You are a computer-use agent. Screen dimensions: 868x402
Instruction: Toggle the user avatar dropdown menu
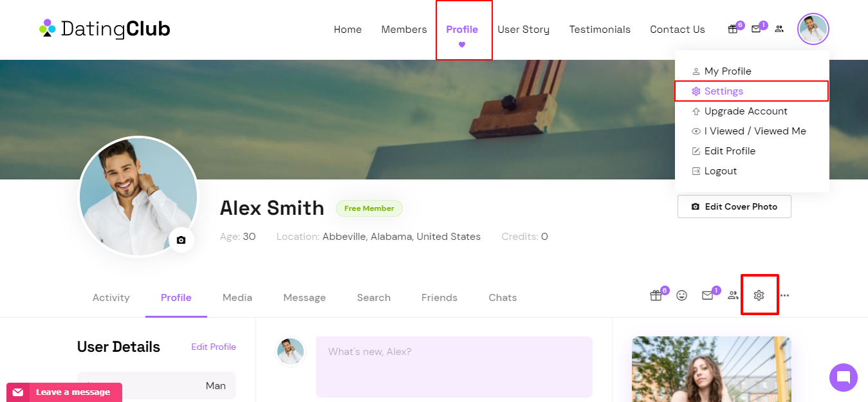[x=813, y=29]
